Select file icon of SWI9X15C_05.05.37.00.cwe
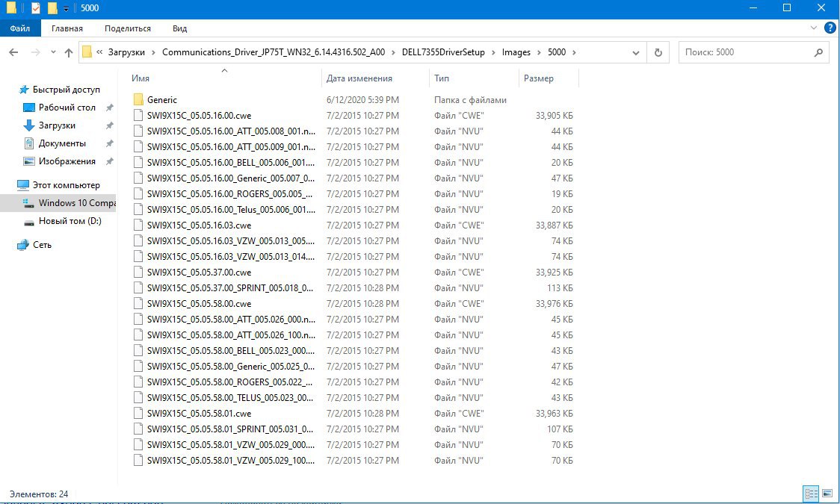 (x=138, y=273)
